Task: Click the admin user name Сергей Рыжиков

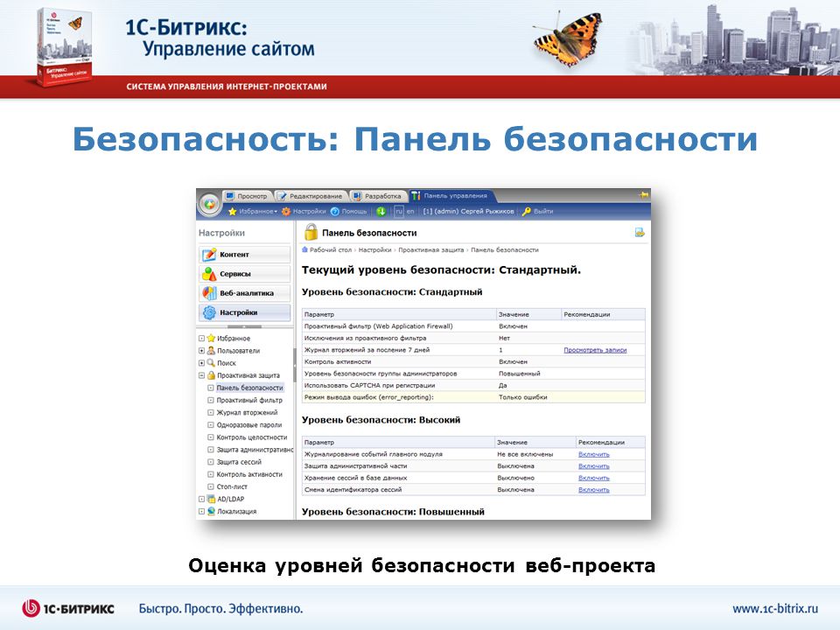Action: coord(468,212)
